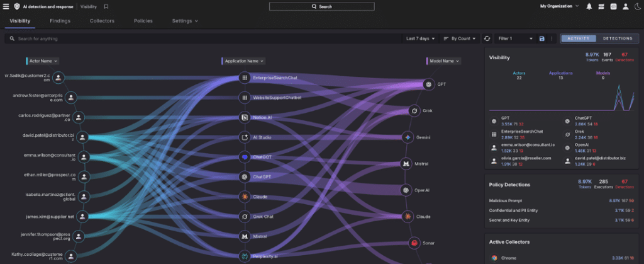This screenshot has height=264, width=644.
Task: Save the current filter
Action: point(541,38)
